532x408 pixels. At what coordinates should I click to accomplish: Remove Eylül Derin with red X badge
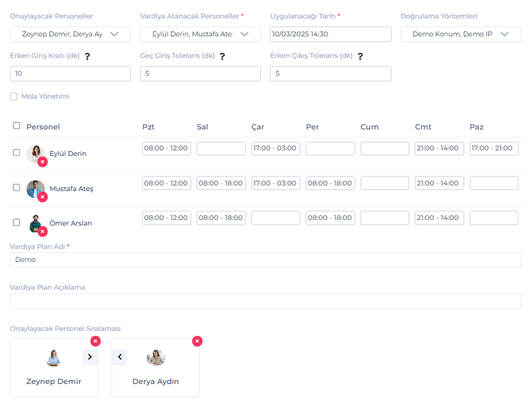coord(43,162)
